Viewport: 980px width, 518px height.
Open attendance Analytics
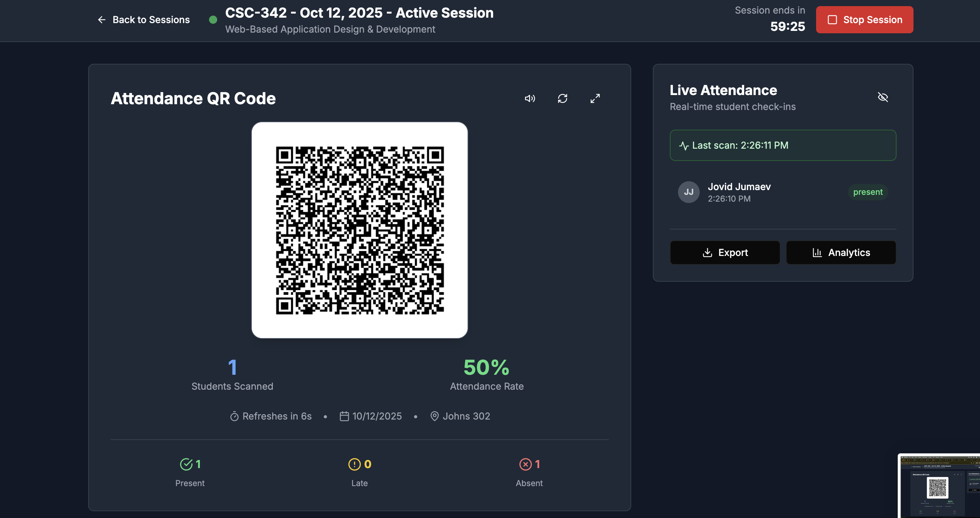pyautogui.click(x=841, y=253)
